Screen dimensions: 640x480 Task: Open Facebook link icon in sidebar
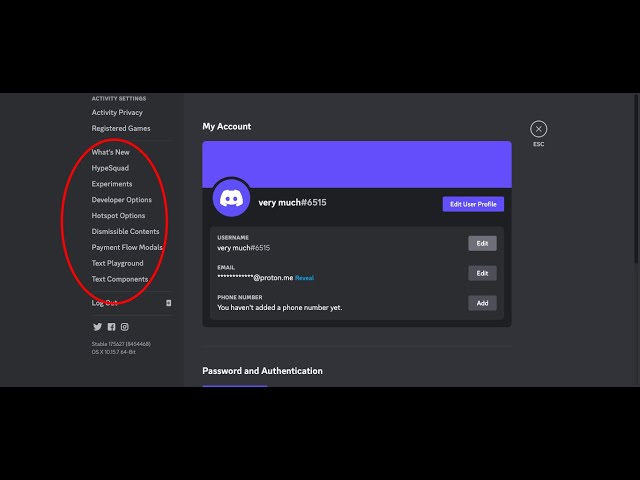pyautogui.click(x=111, y=327)
